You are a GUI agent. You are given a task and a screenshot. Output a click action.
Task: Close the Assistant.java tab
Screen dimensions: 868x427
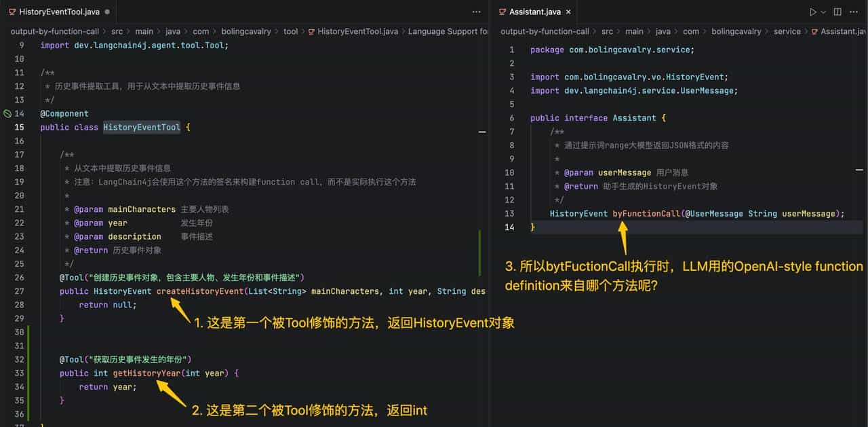(x=568, y=12)
